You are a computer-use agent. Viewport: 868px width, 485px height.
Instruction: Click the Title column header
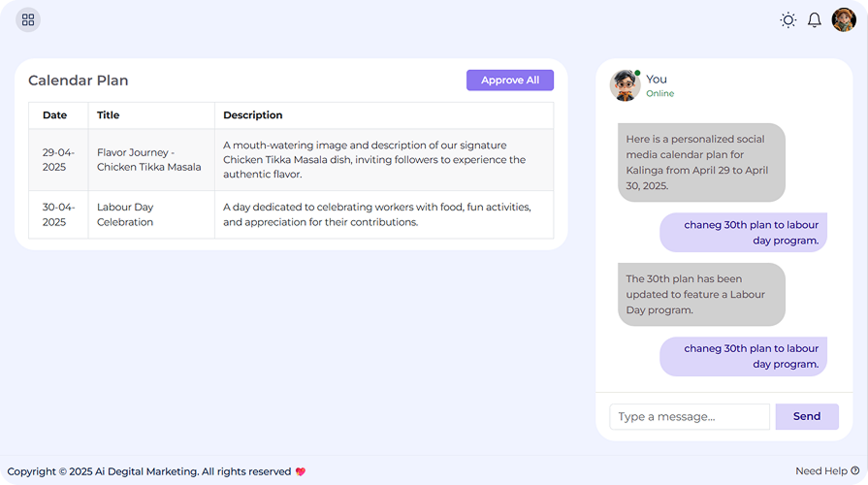coord(109,115)
